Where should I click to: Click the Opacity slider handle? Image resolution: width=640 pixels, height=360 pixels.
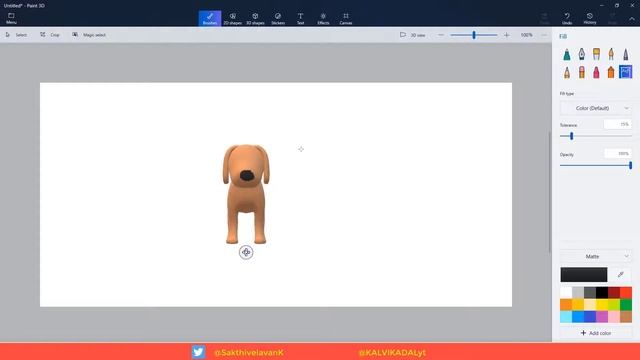pyautogui.click(x=631, y=165)
